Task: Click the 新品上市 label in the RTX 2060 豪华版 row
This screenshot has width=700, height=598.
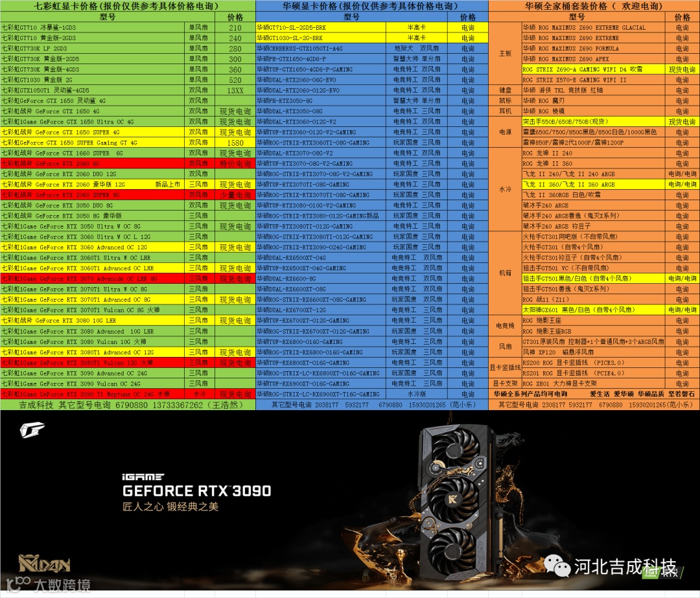Action: [167, 184]
